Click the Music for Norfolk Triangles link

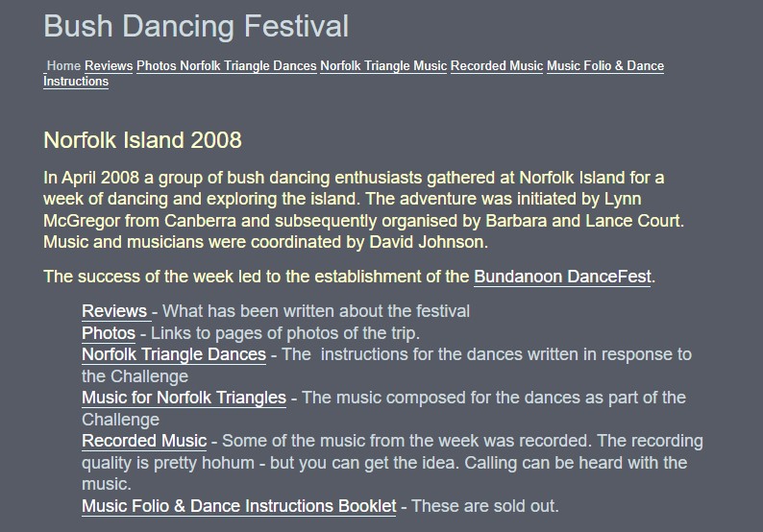[x=184, y=398]
